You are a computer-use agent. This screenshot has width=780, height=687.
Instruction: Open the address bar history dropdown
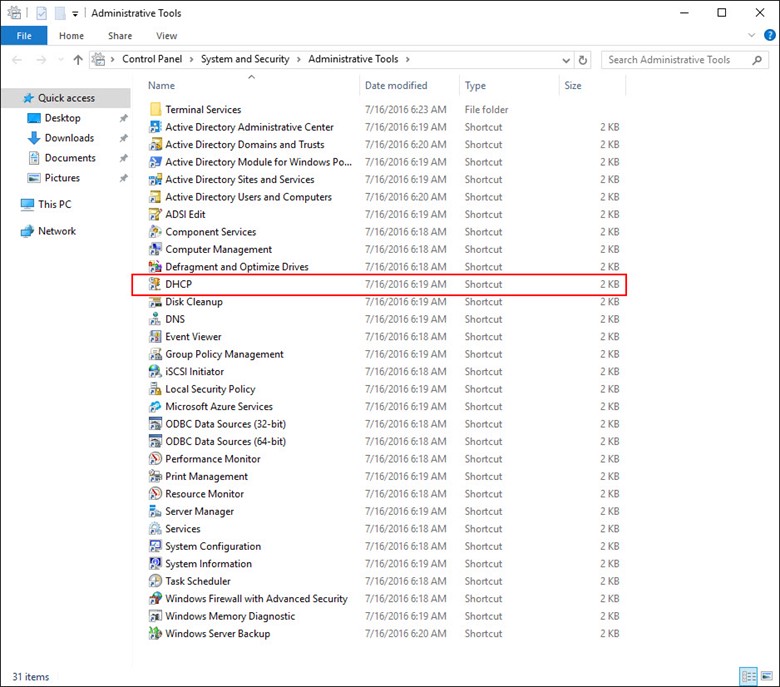click(x=566, y=60)
